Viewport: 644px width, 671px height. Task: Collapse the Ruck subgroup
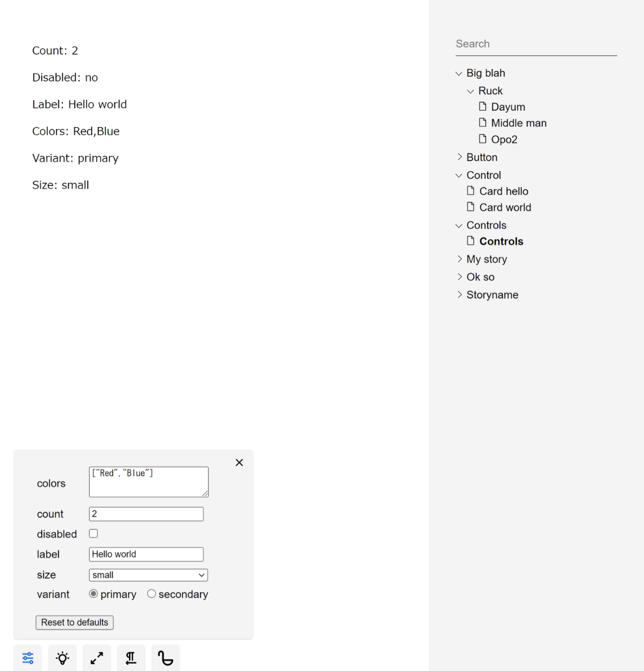tap(485, 91)
